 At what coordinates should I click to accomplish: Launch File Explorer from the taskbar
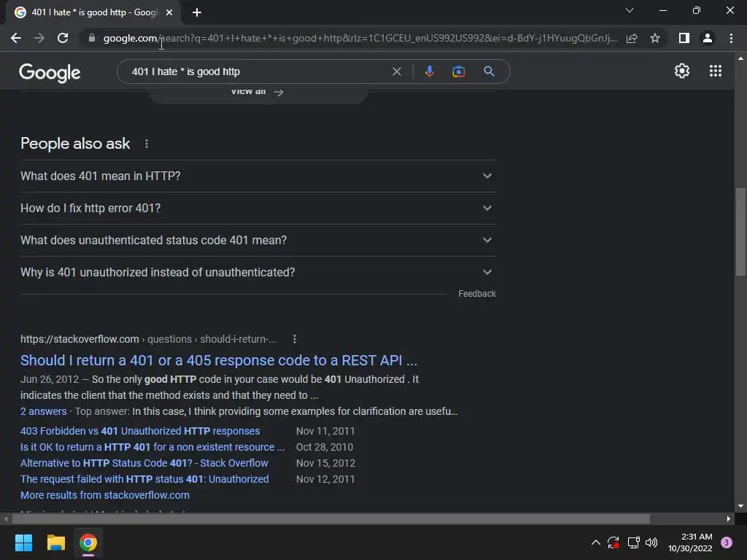55,542
